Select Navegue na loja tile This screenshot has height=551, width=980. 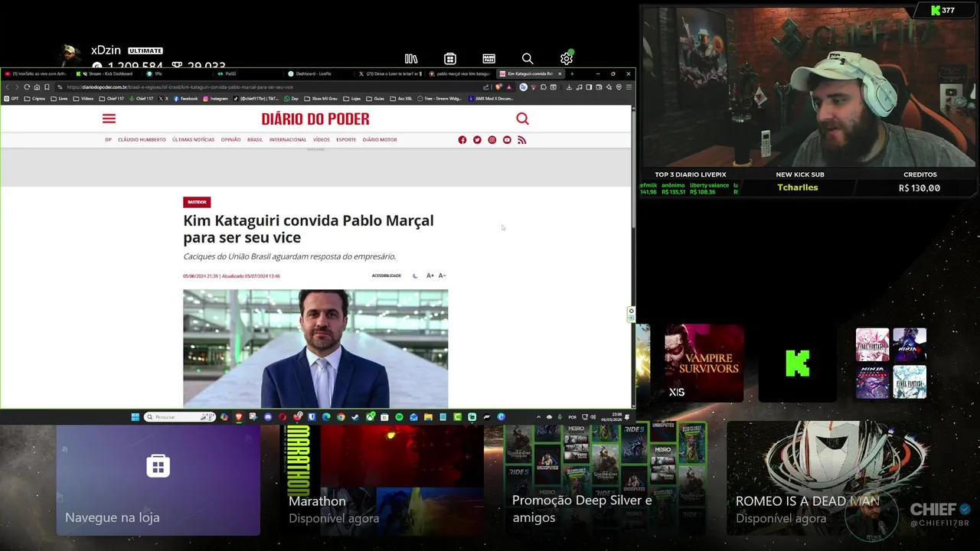(x=158, y=481)
